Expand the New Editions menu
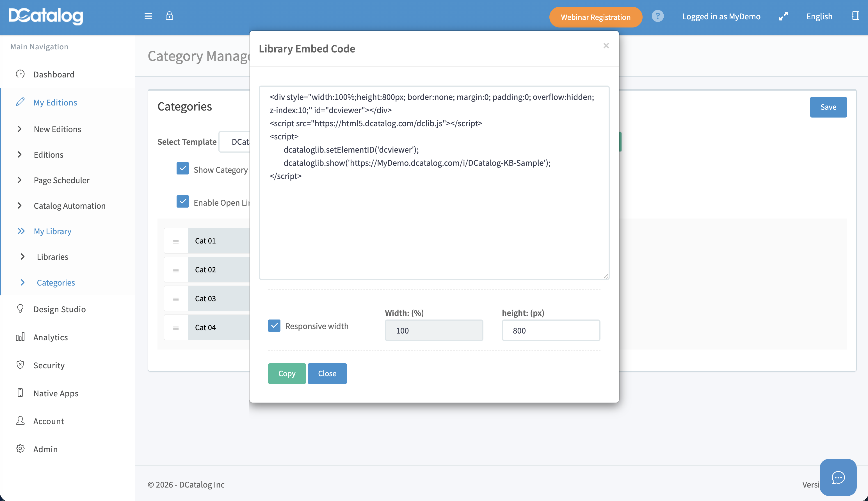868x501 pixels. tap(57, 129)
